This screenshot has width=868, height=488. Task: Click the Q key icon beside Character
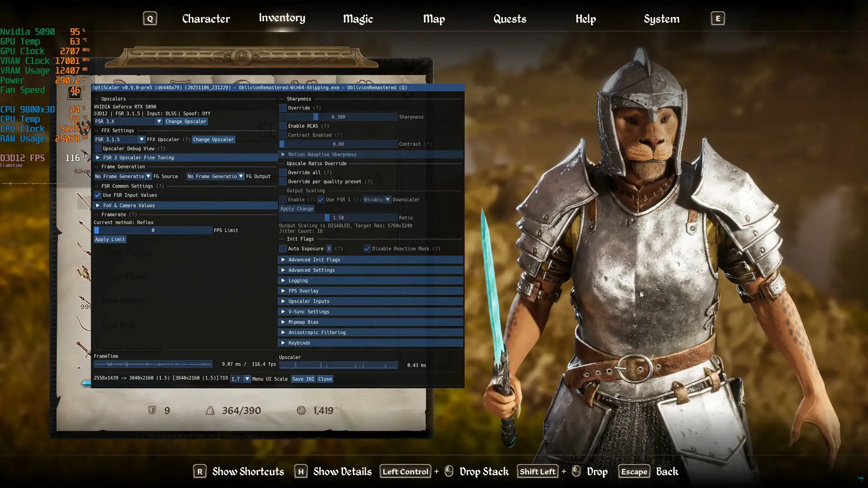click(x=150, y=19)
